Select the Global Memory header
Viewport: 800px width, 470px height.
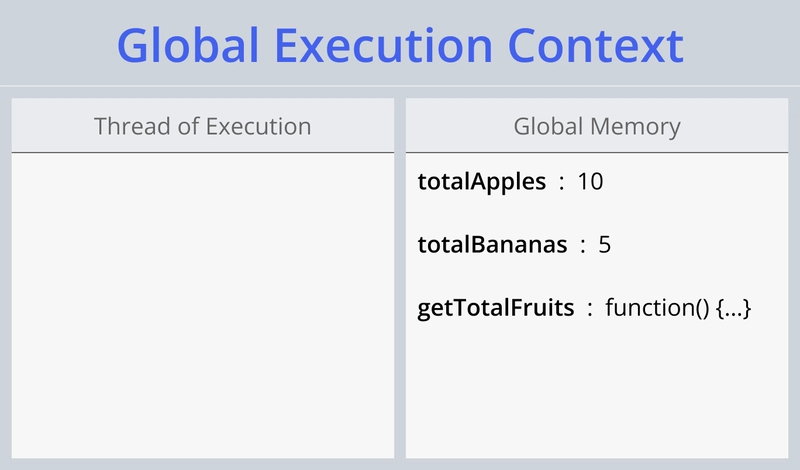597,126
